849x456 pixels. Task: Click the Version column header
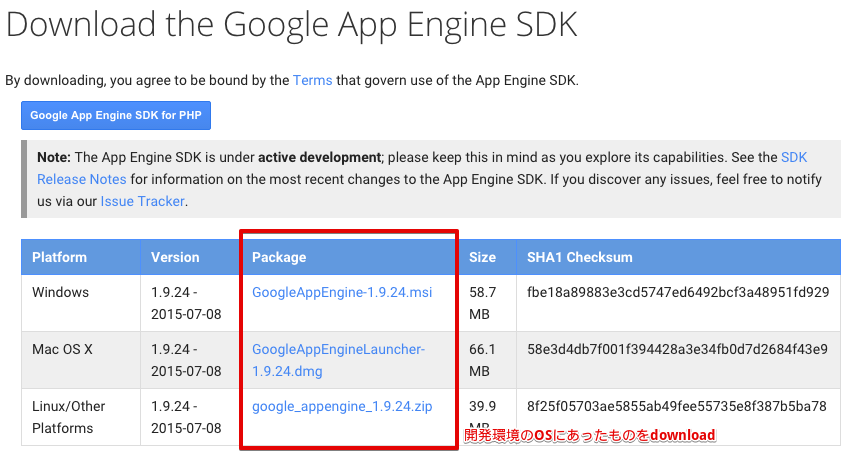coord(190,257)
